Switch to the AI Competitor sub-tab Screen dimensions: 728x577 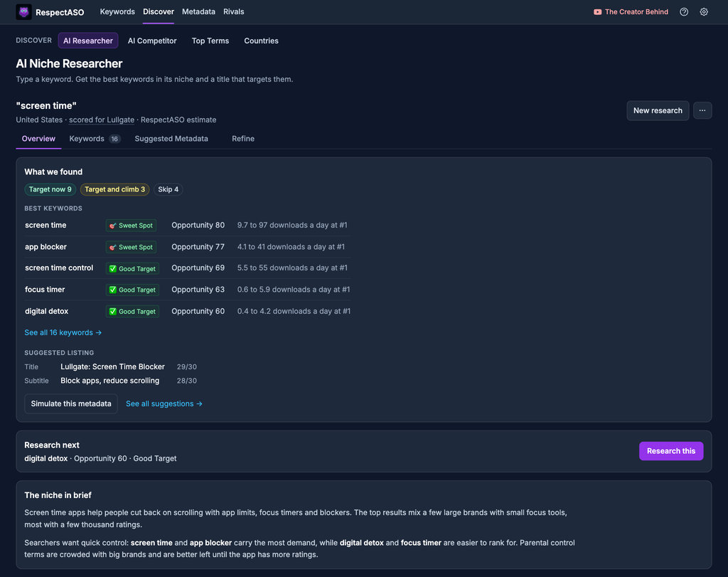click(x=152, y=41)
